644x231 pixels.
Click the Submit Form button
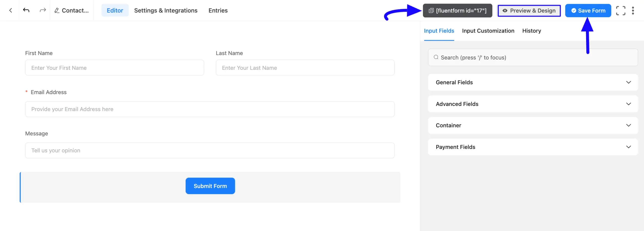click(210, 186)
